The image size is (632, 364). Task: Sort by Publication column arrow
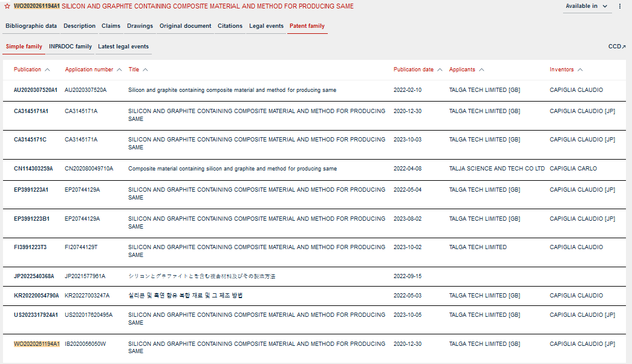tap(47, 70)
